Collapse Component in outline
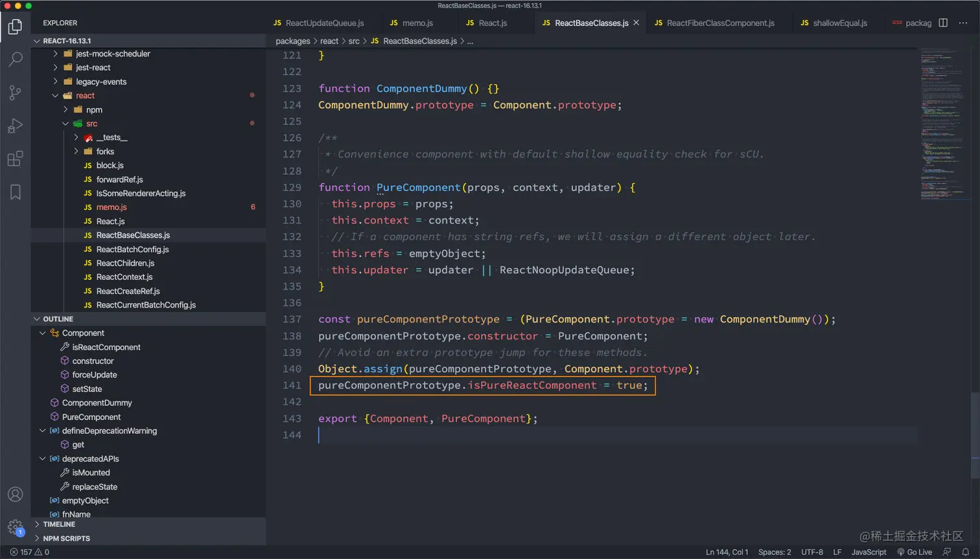The image size is (980, 559). 43,333
